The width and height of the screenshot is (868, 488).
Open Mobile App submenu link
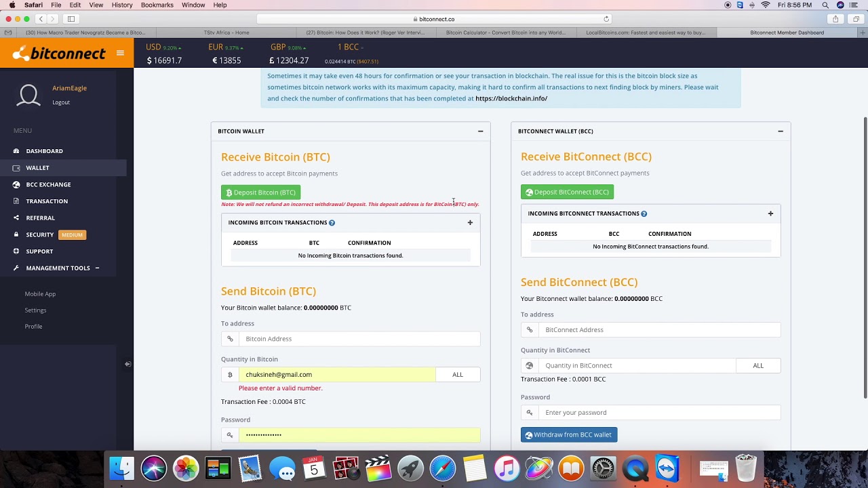point(40,294)
